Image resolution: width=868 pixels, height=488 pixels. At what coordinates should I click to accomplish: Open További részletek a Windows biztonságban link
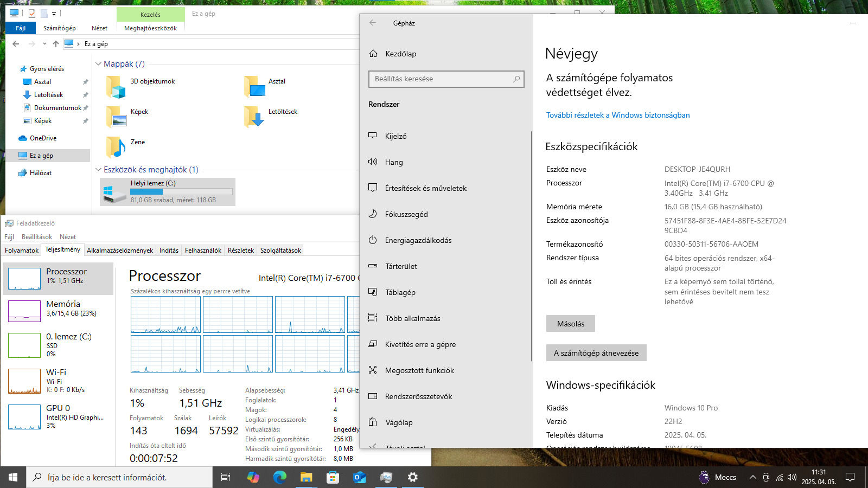(618, 115)
